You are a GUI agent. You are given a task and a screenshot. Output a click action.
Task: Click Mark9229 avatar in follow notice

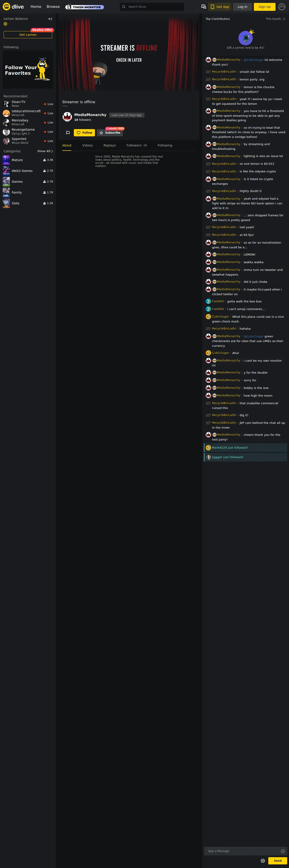[x=208, y=448]
